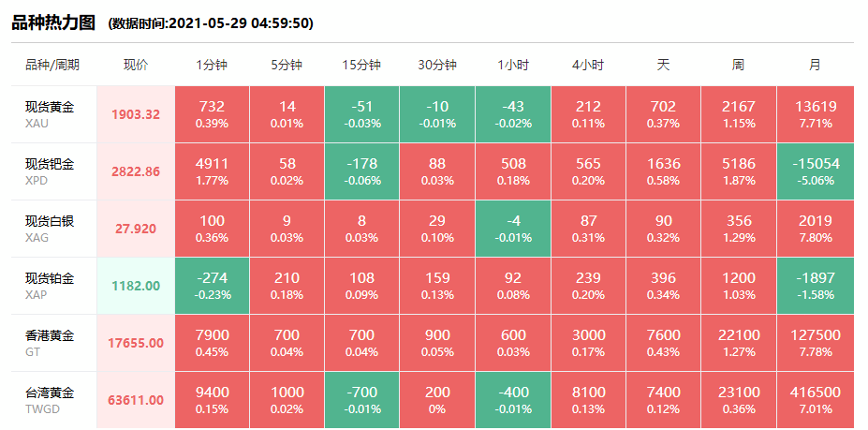Select the 现货白银 XAG row label
This screenshot has width=868, height=430.
(50, 229)
